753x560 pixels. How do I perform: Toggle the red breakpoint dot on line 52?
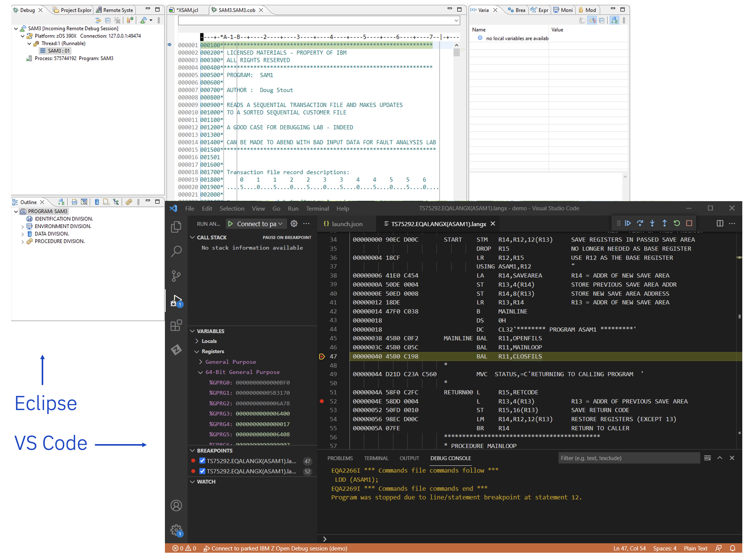pyautogui.click(x=321, y=401)
